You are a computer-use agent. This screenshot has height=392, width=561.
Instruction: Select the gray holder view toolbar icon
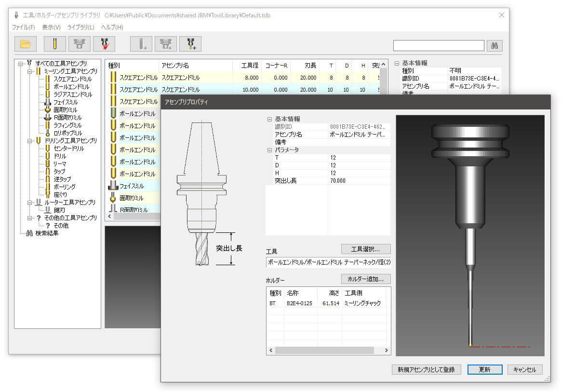79,44
